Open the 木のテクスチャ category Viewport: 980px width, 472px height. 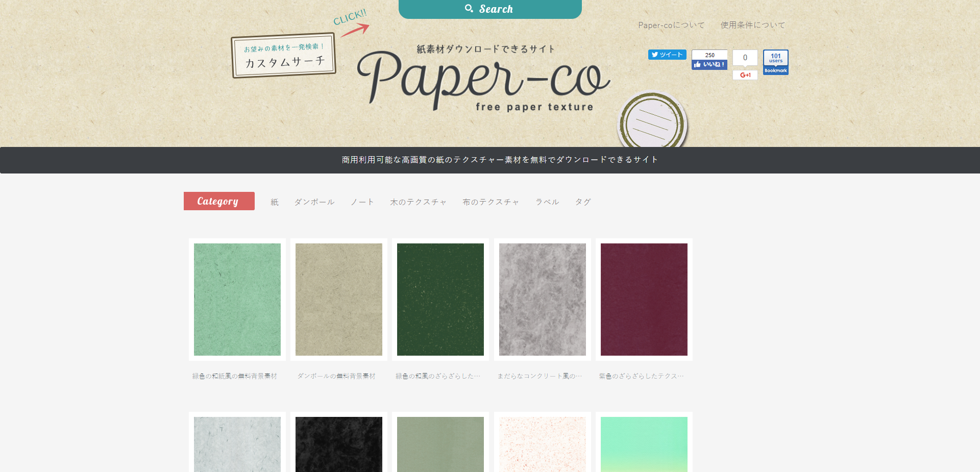(418, 202)
